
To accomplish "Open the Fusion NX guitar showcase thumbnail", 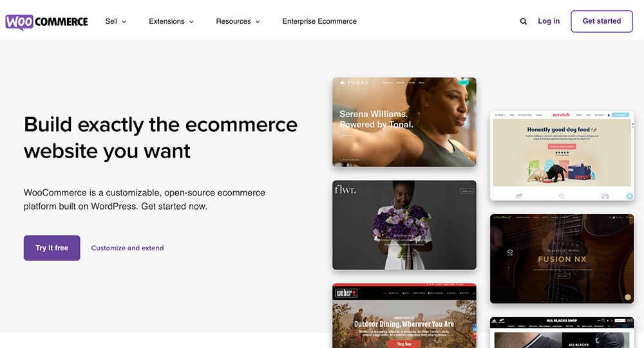I will [x=562, y=259].
